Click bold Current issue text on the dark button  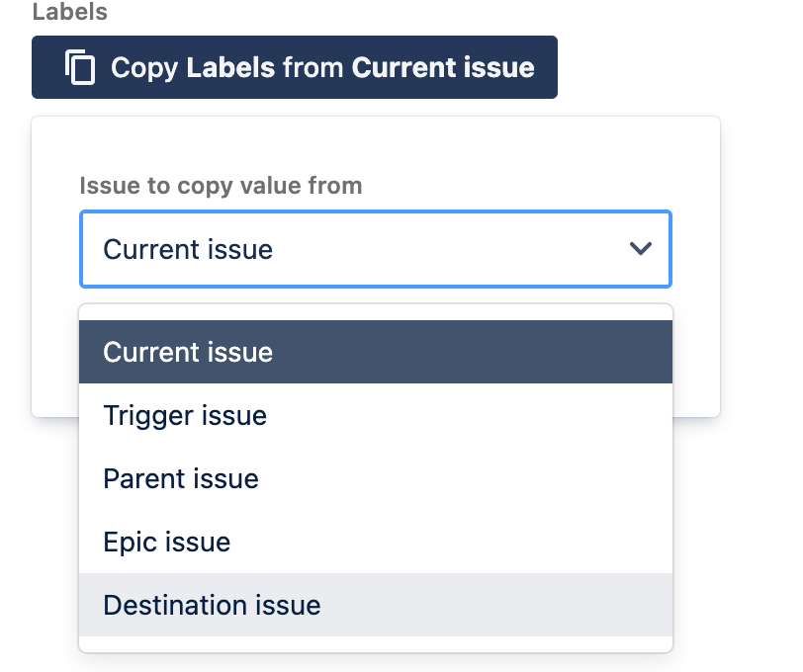(443, 67)
